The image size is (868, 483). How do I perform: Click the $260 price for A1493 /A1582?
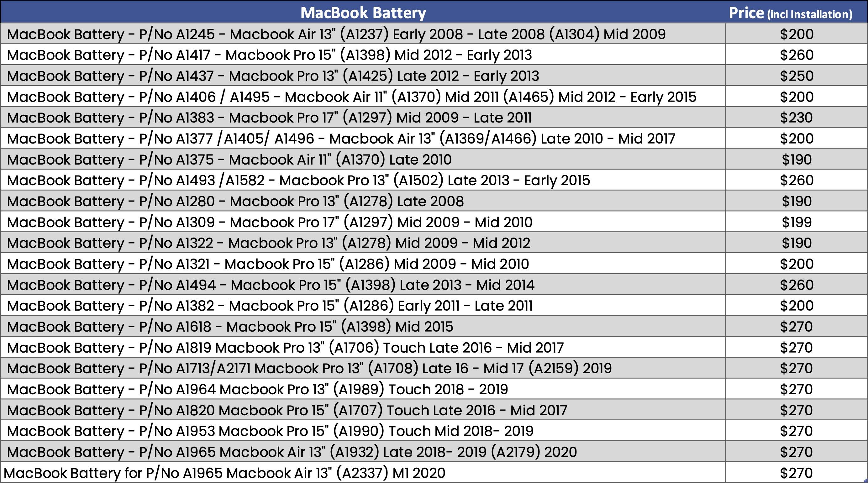click(797, 181)
